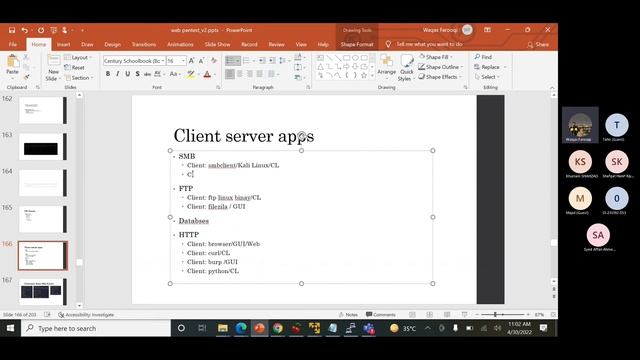Activate the Format Painter brush
Screen dimensions: 640x360
[26, 77]
